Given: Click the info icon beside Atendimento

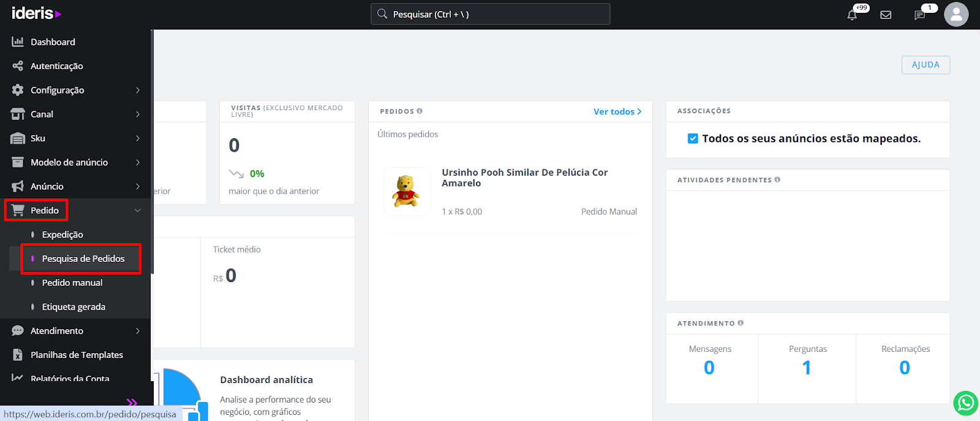Looking at the screenshot, I should pos(741,322).
